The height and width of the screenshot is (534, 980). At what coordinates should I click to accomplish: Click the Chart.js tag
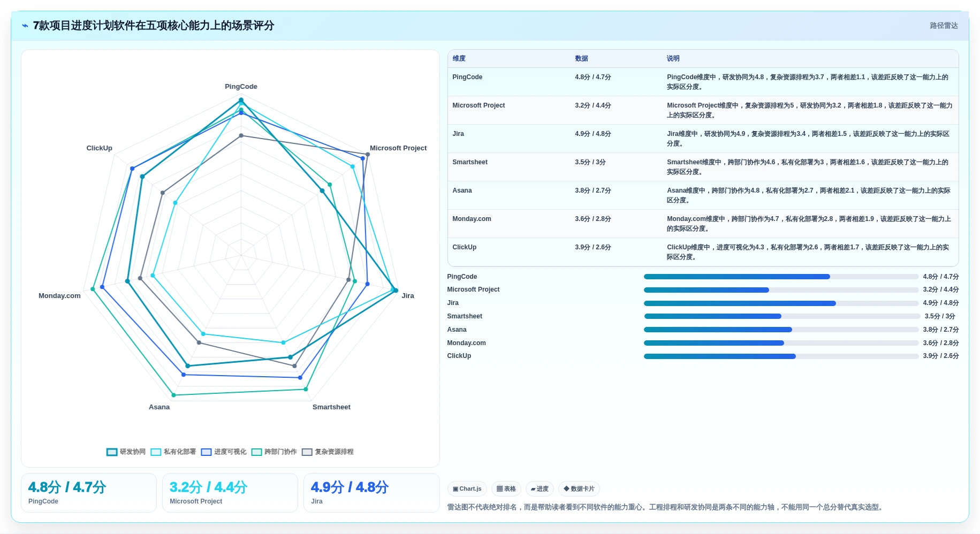pos(467,489)
